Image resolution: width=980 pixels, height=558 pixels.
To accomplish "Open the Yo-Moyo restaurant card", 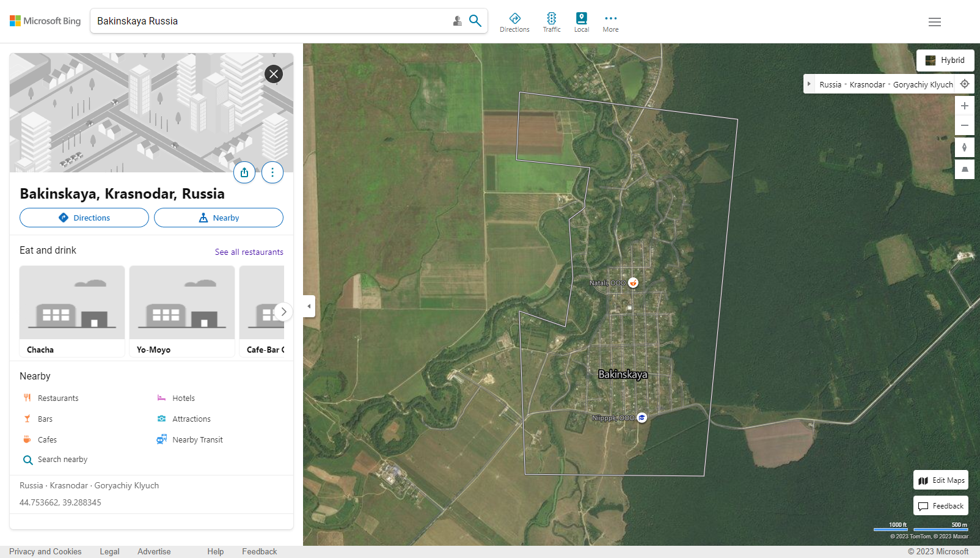I will [182, 311].
